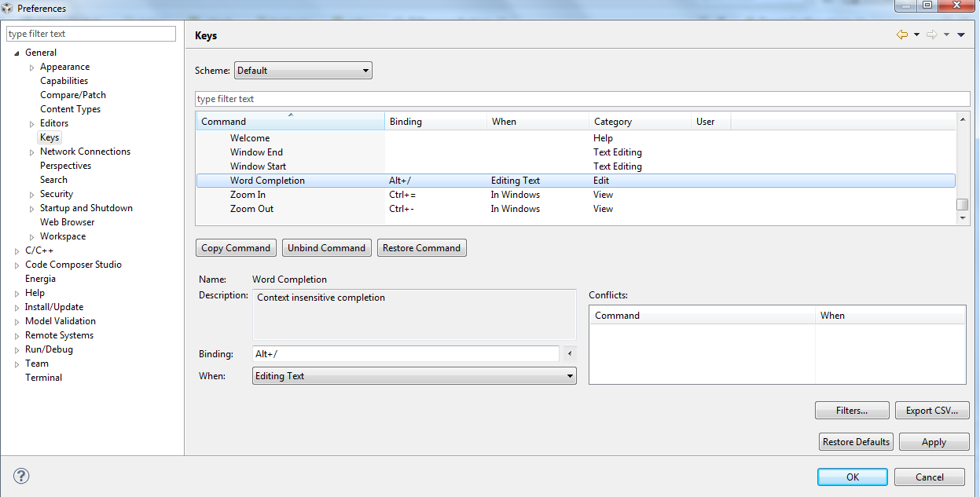Click the command list scrollbar up arrow
Image resolution: width=980 pixels, height=497 pixels.
963,119
